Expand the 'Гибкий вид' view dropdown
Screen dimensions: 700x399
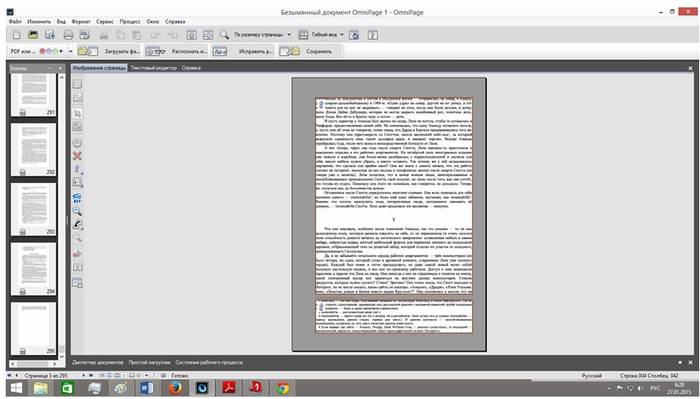pyautogui.click(x=342, y=35)
